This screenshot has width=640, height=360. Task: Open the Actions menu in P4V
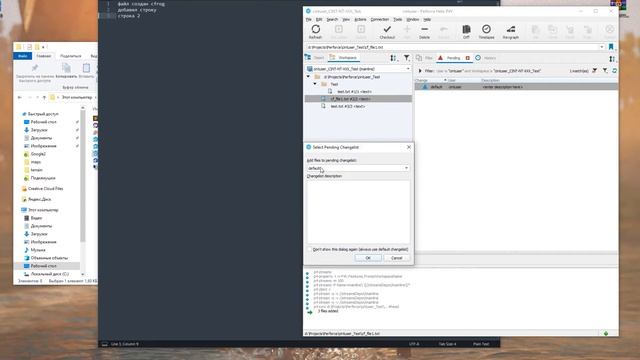[x=360, y=19]
